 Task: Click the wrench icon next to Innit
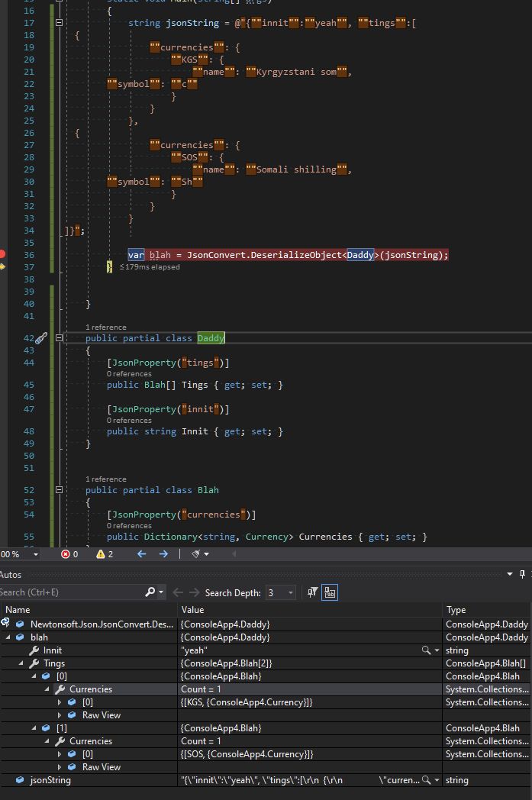tap(34, 650)
